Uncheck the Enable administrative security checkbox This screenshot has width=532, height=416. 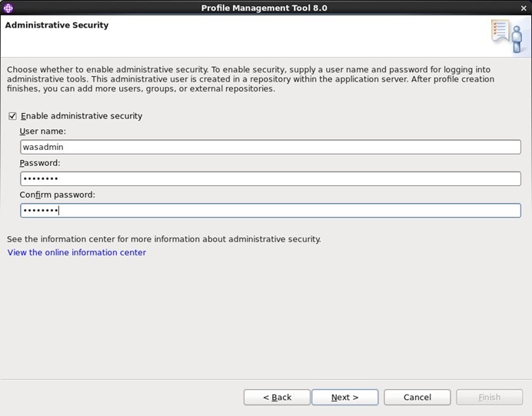(x=12, y=116)
